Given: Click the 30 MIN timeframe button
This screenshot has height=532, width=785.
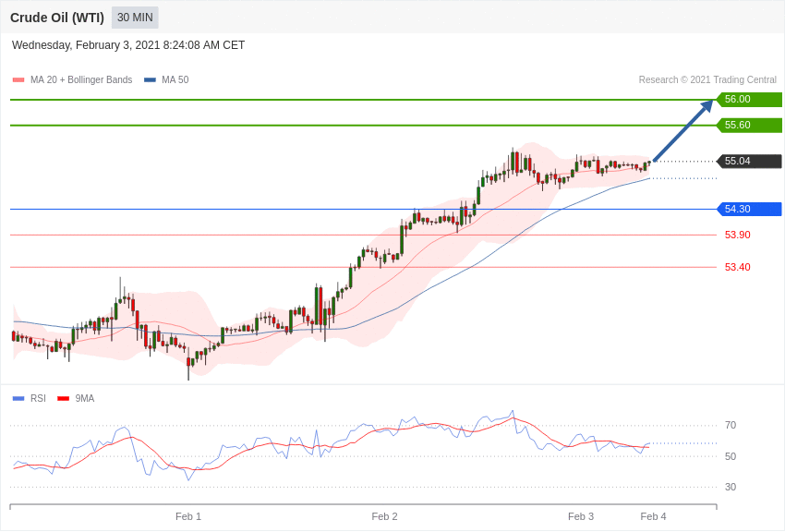Looking at the screenshot, I should (135, 18).
